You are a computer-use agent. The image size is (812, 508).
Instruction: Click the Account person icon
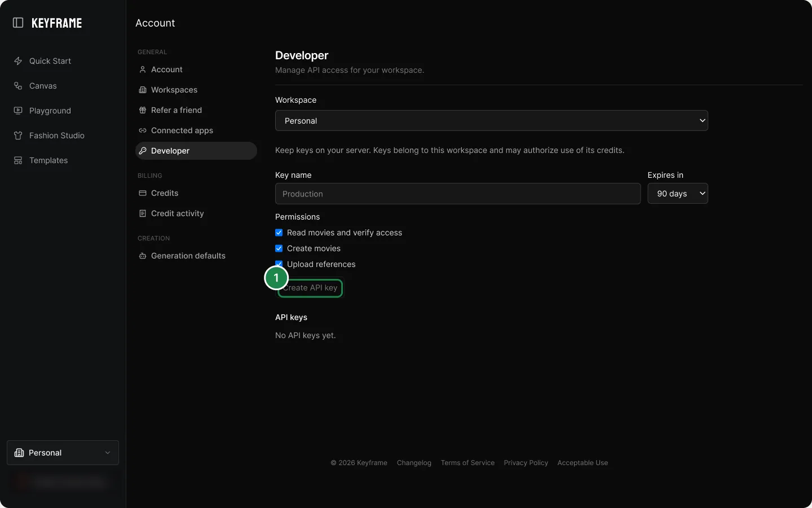point(143,69)
